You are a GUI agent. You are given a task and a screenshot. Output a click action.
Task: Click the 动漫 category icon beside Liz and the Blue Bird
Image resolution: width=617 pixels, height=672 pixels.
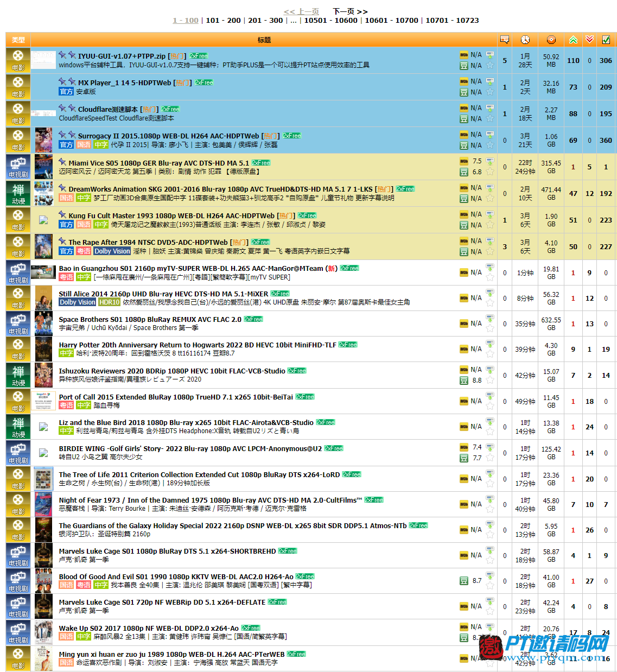pyautogui.click(x=18, y=427)
